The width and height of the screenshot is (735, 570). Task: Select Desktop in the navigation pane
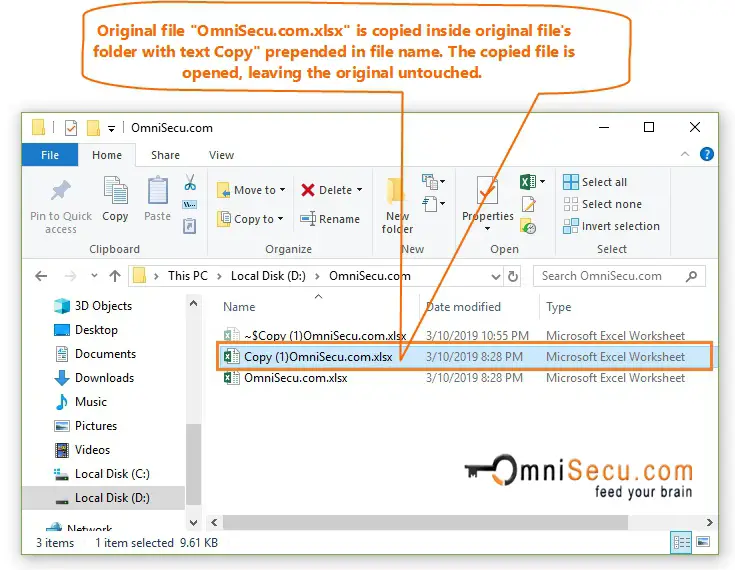(x=86, y=330)
